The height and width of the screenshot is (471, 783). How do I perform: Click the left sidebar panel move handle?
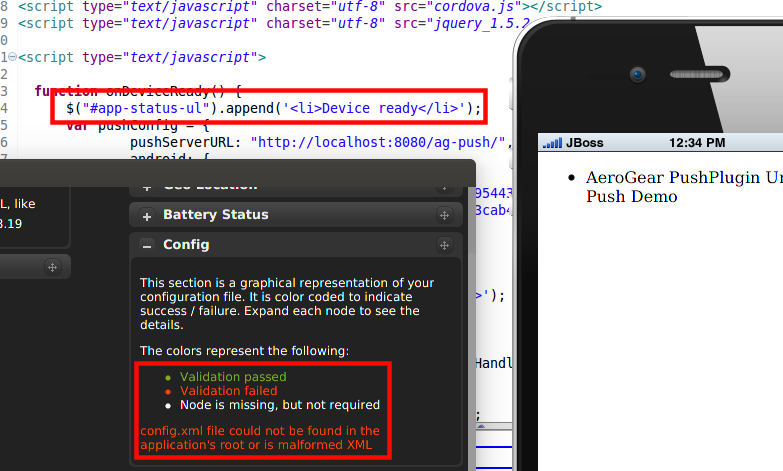53,267
